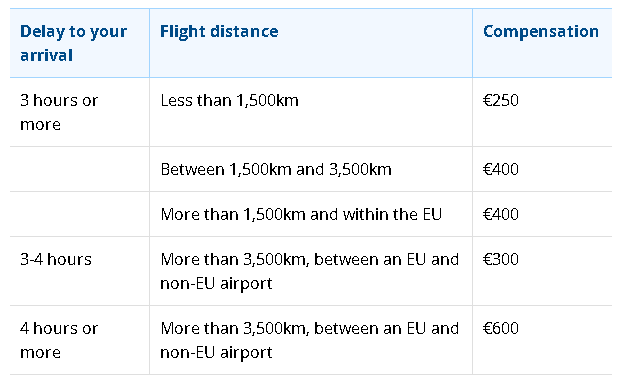Click the empty delay cell beside 'within the EU' row
Image resolution: width=623 pixels, height=375 pixels.
pos(79,214)
